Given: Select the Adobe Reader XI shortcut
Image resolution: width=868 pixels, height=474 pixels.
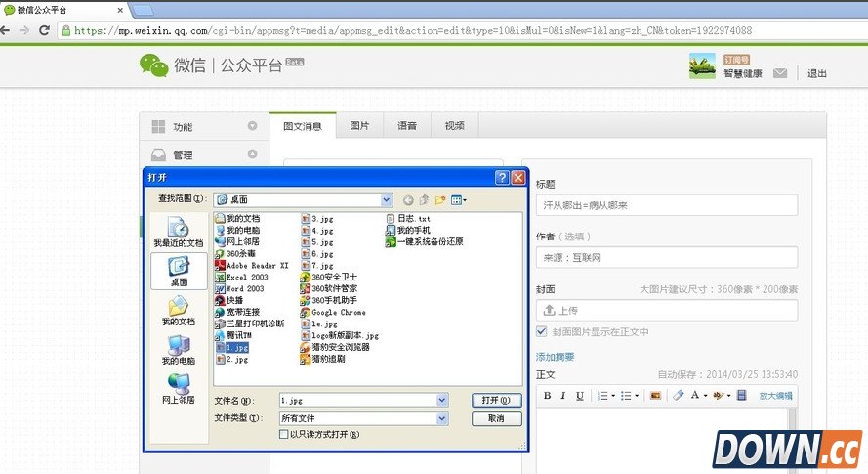Looking at the screenshot, I should [x=252, y=266].
